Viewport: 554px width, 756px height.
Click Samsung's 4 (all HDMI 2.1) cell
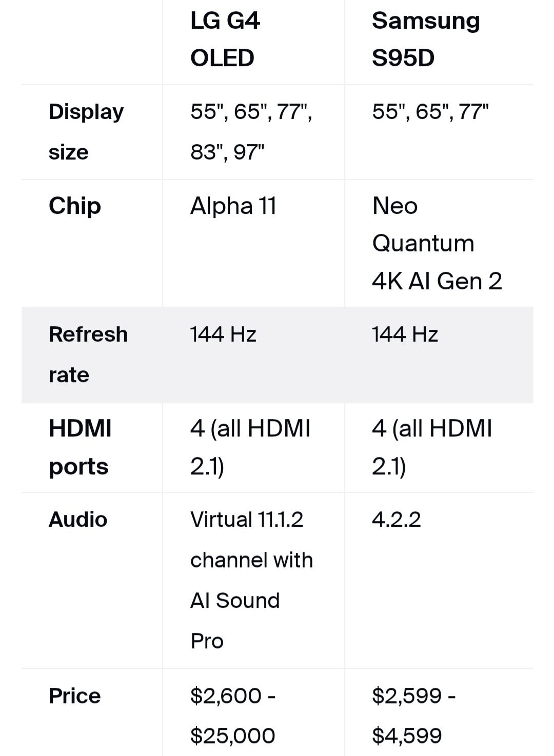point(431,447)
